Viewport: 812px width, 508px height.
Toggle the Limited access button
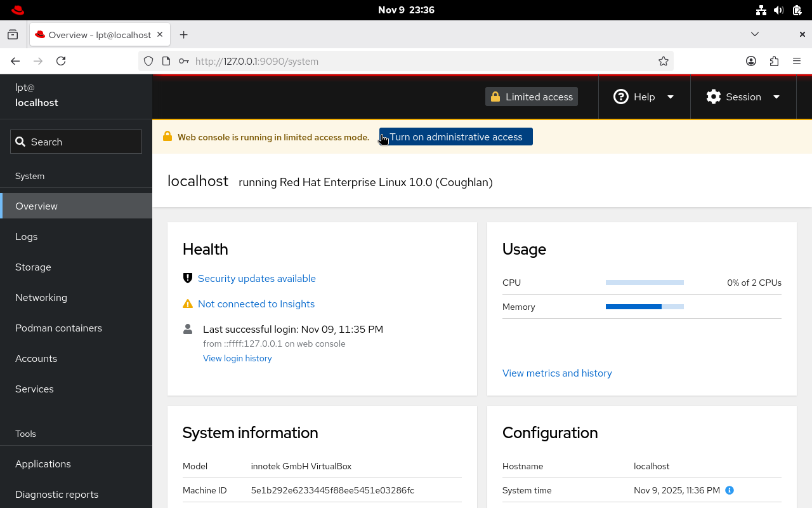pyautogui.click(x=531, y=97)
